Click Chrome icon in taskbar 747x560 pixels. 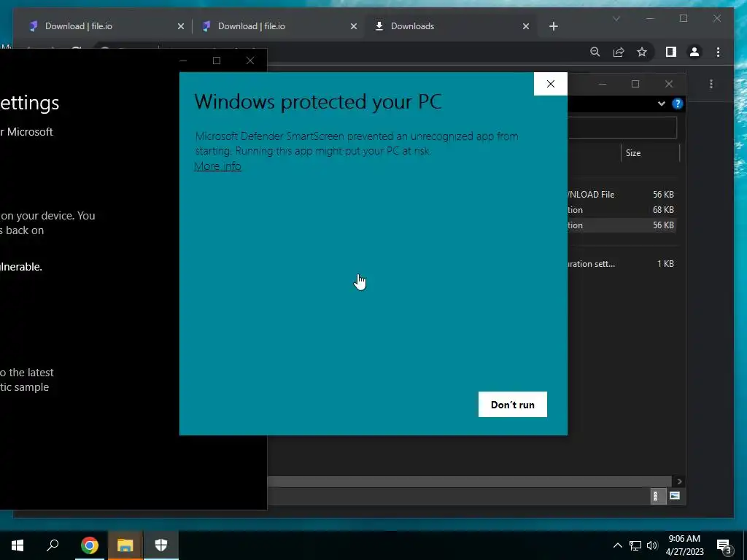click(x=90, y=545)
